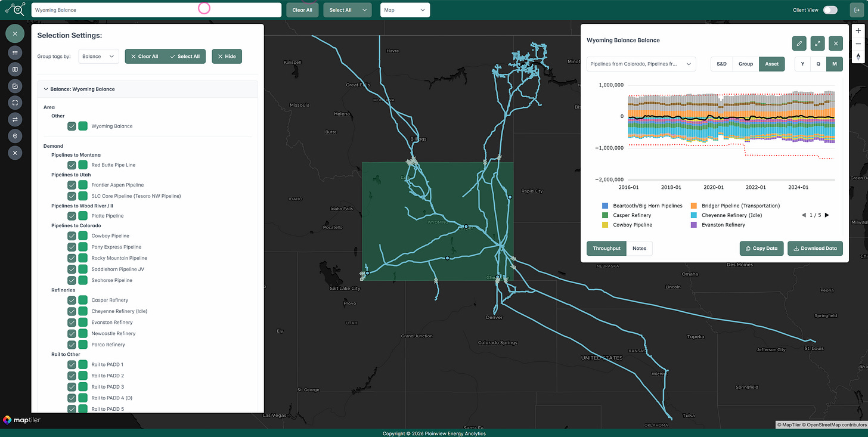Reset map bearing with compass icon
This screenshot has height=437, width=868.
(x=858, y=56)
